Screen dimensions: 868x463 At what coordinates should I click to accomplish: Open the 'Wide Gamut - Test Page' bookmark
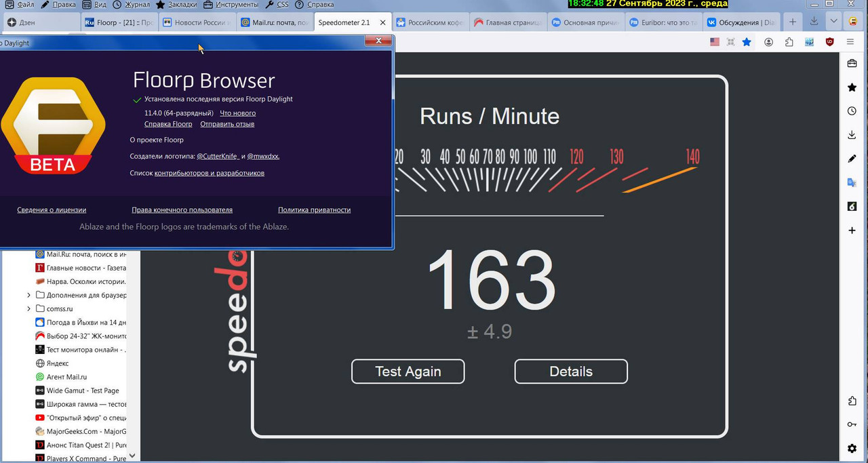tap(77, 390)
